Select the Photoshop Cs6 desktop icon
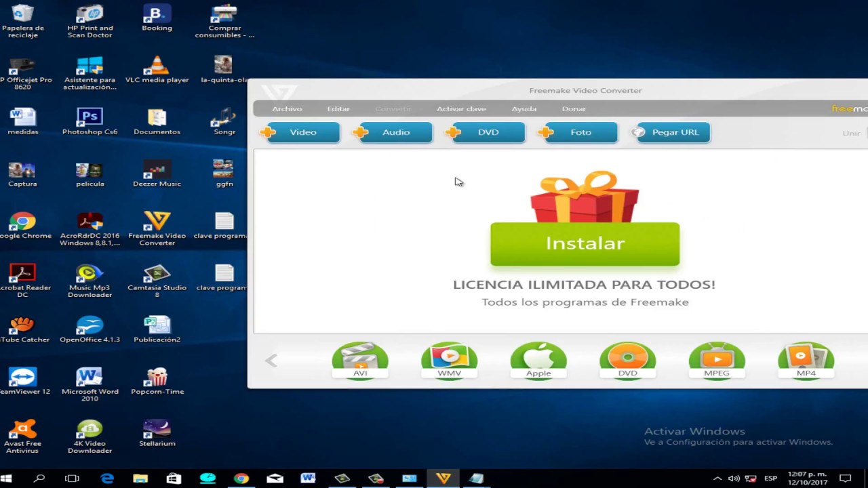Image resolution: width=868 pixels, height=488 pixels. (x=90, y=122)
